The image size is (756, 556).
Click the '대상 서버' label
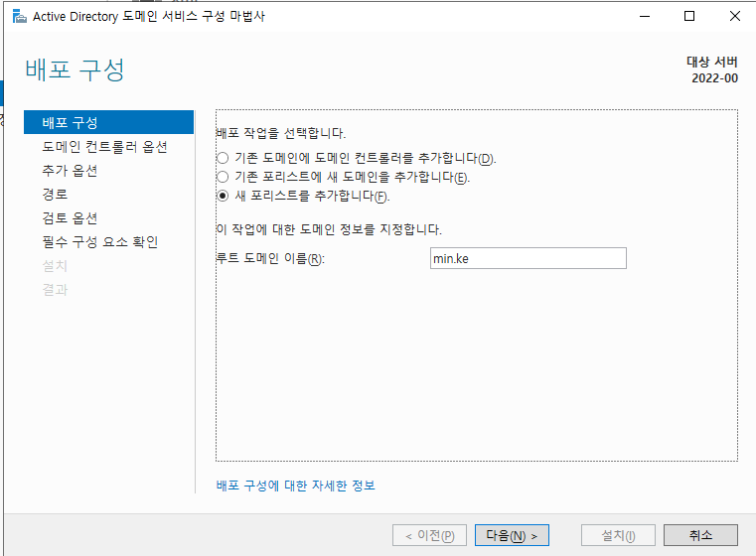(x=712, y=62)
